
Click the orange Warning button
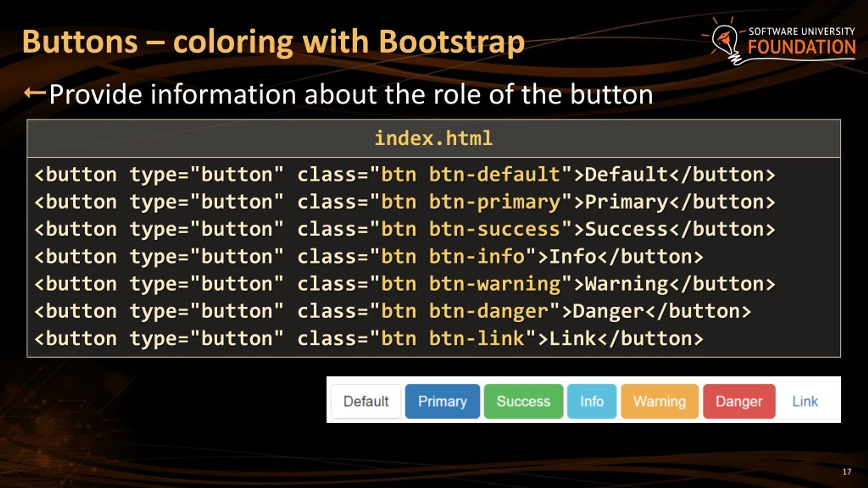(x=660, y=401)
